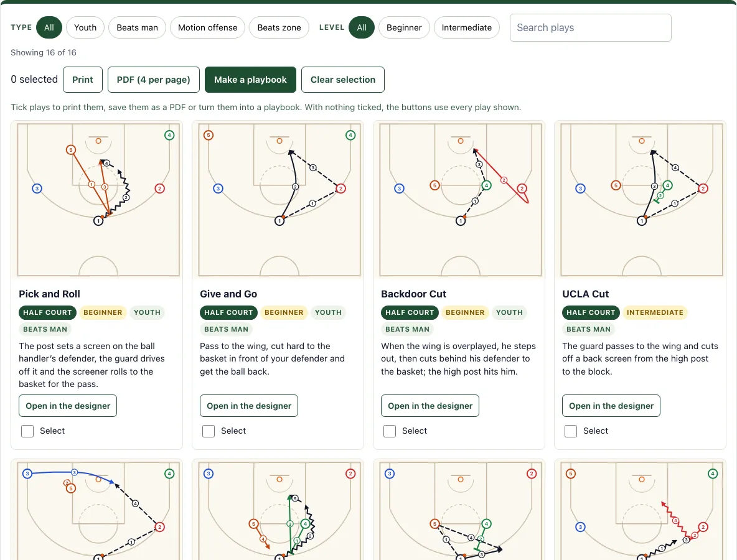Open Pick and Roll in the designer
The height and width of the screenshot is (560, 737).
tap(68, 406)
